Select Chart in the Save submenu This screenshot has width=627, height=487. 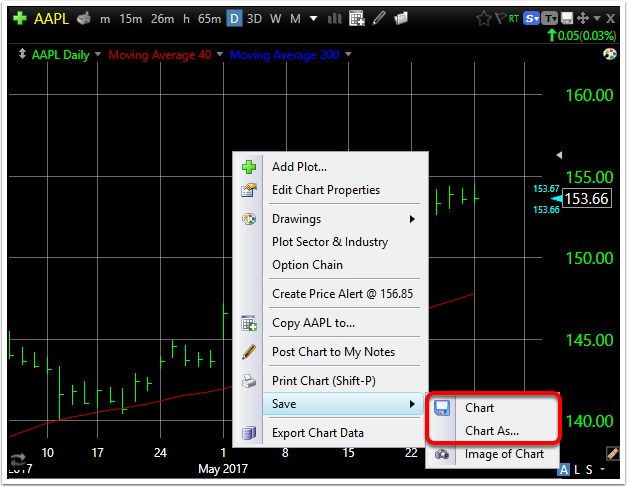pyautogui.click(x=479, y=408)
